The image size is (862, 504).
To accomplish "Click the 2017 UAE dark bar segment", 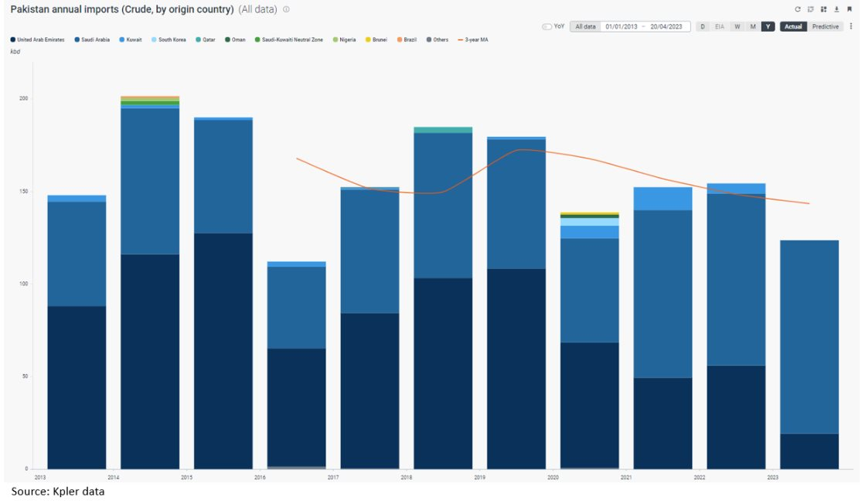I will [x=370, y=391].
